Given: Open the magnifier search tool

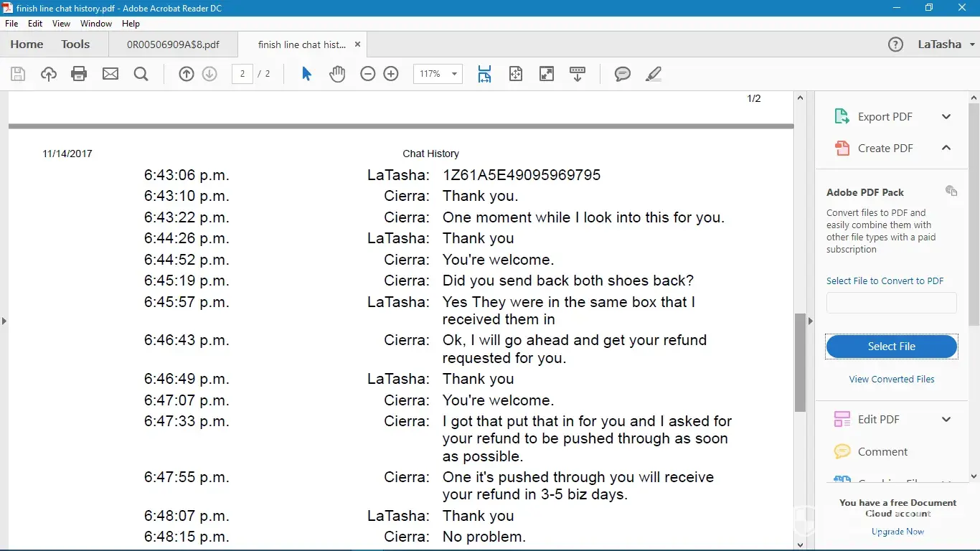Looking at the screenshot, I should 141,74.
